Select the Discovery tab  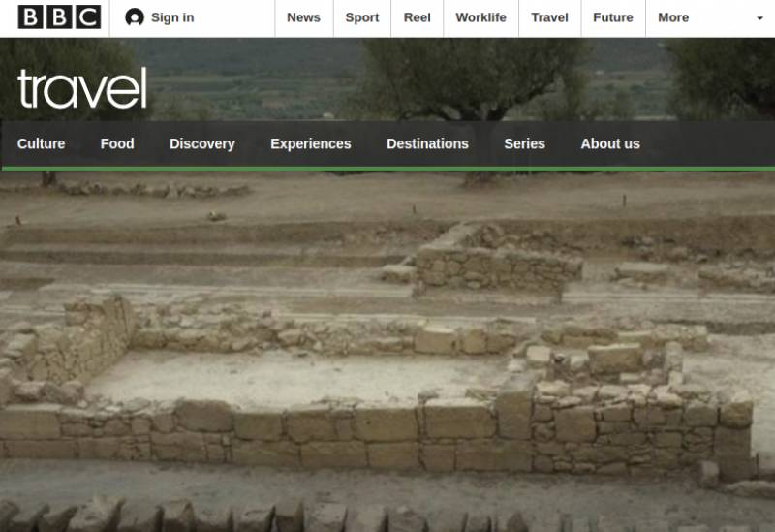pyautogui.click(x=202, y=143)
